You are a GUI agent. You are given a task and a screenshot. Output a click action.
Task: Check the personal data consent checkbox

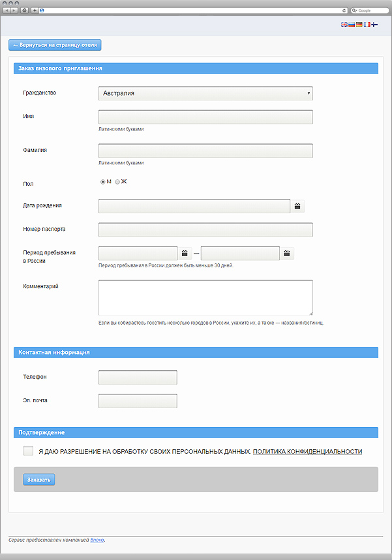pyautogui.click(x=28, y=450)
